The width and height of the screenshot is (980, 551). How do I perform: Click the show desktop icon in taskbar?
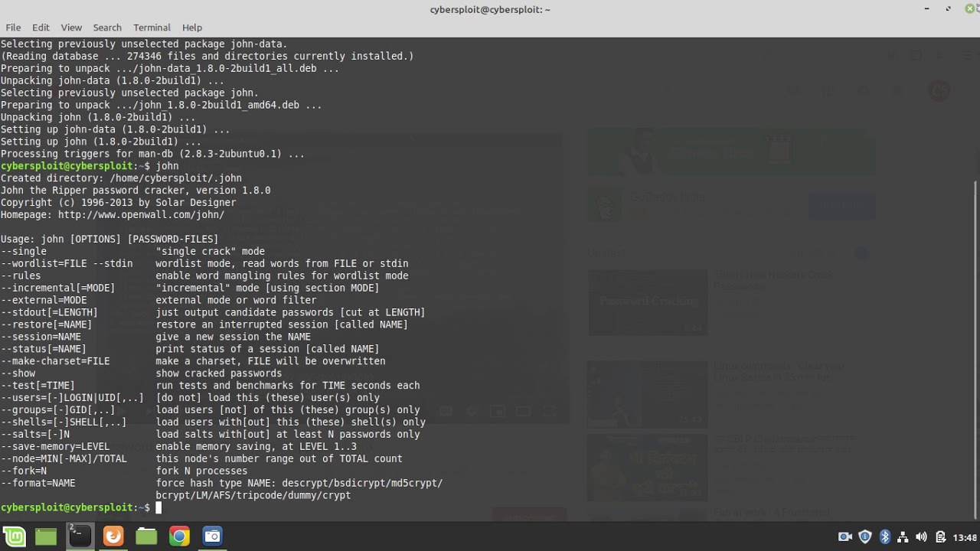click(x=46, y=536)
